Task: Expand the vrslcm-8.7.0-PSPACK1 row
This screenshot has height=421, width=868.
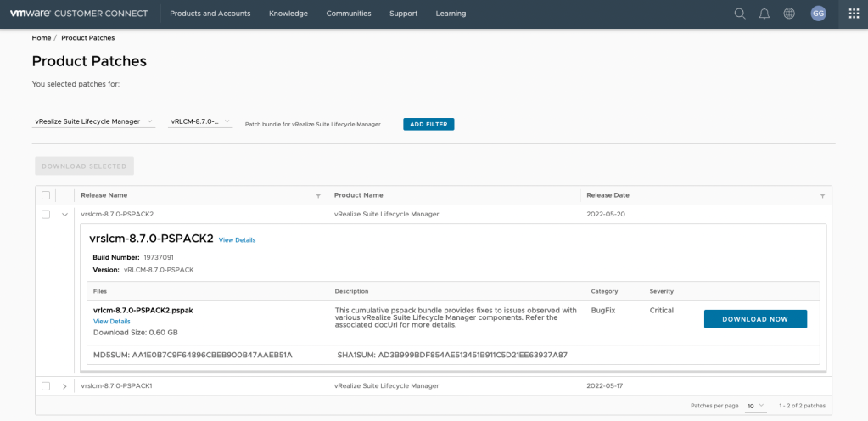Action: tap(64, 386)
